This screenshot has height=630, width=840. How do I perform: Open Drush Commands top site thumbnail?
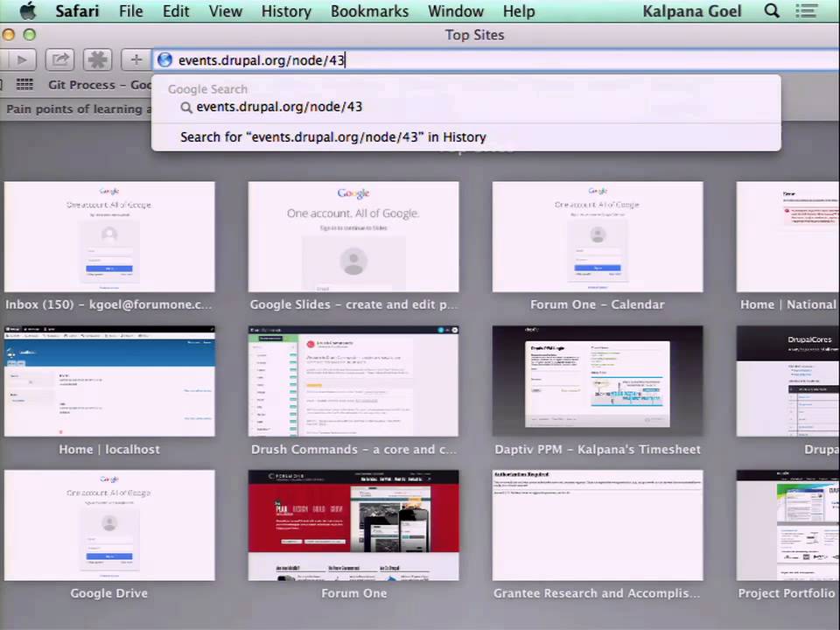[353, 381]
